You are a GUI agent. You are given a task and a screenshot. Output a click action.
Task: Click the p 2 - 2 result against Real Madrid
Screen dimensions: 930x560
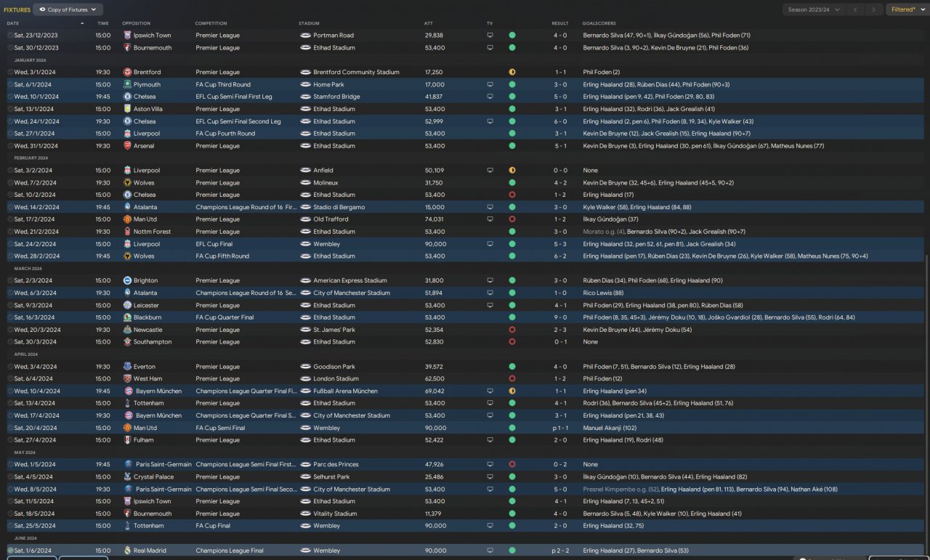pyautogui.click(x=559, y=551)
